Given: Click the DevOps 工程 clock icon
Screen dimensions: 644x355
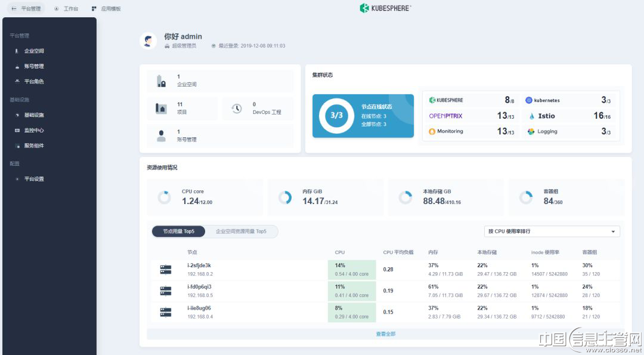Looking at the screenshot, I should click(237, 109).
